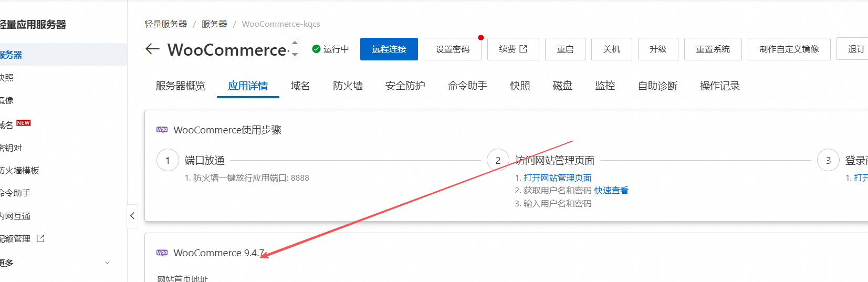
Task: Select the 应用详情 tab
Action: coord(248,86)
